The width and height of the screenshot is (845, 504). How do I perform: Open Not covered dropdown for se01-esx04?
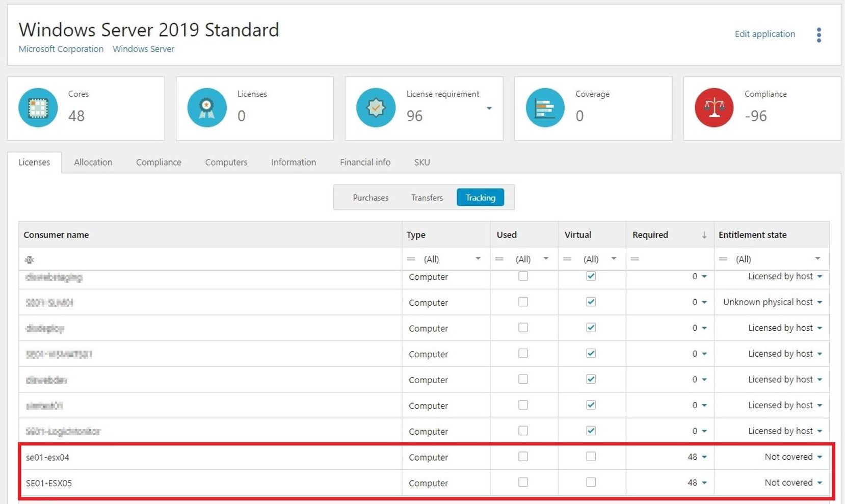820,457
